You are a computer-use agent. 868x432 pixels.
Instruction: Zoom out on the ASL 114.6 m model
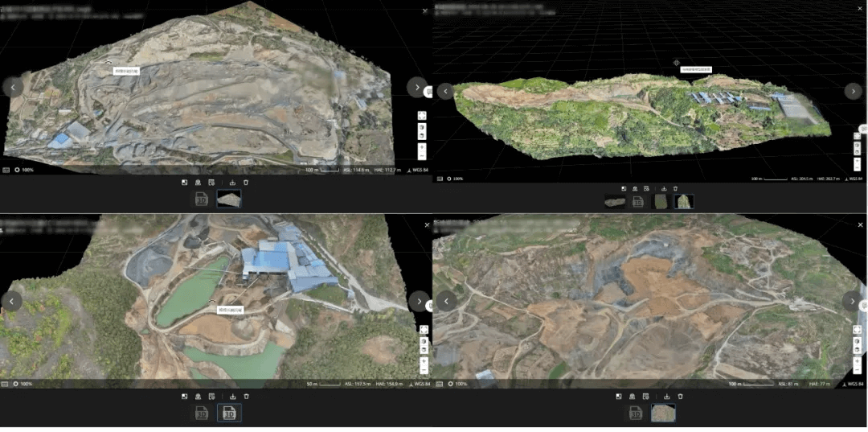point(423,156)
